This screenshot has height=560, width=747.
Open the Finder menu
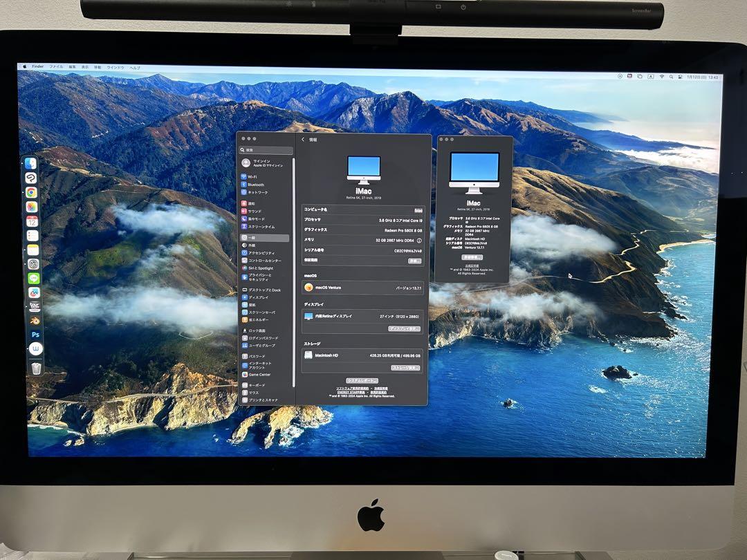click(x=37, y=66)
